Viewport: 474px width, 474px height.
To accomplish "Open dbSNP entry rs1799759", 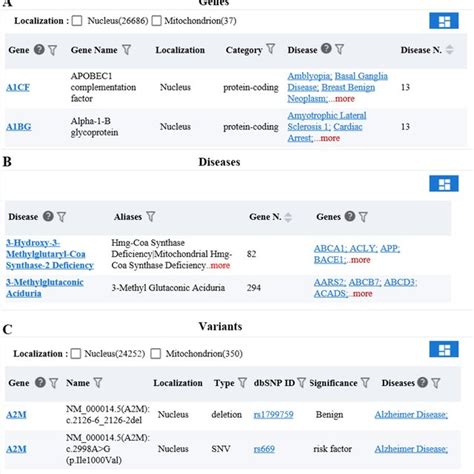I will click(x=273, y=415).
